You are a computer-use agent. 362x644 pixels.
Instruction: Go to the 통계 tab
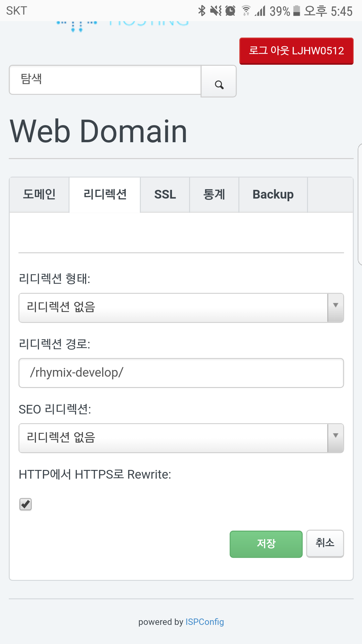(x=214, y=195)
